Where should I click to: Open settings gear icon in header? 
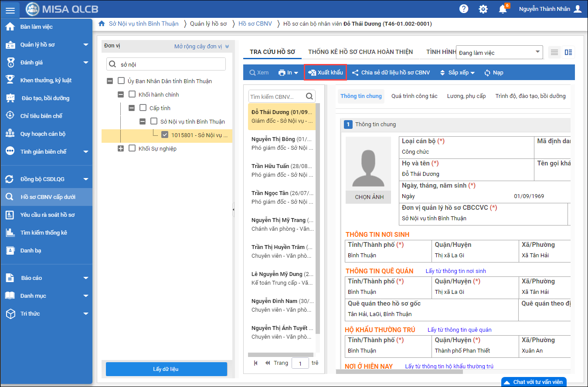tap(483, 9)
